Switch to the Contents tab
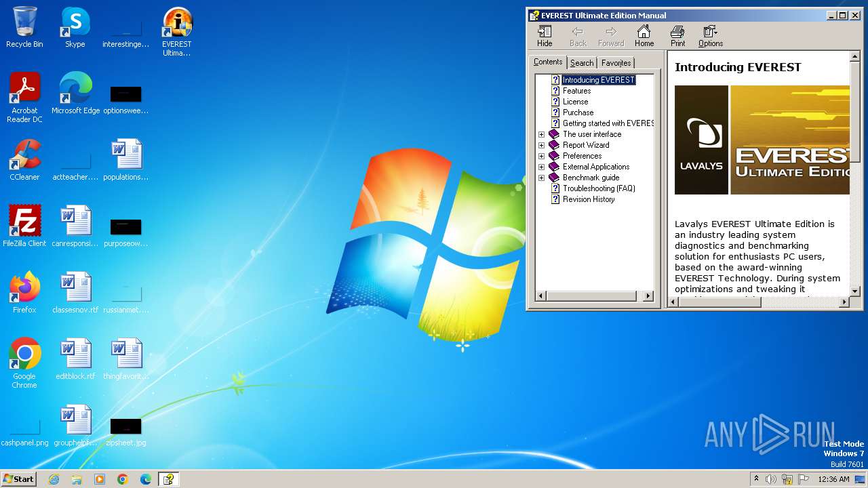The image size is (868, 488). tap(548, 62)
